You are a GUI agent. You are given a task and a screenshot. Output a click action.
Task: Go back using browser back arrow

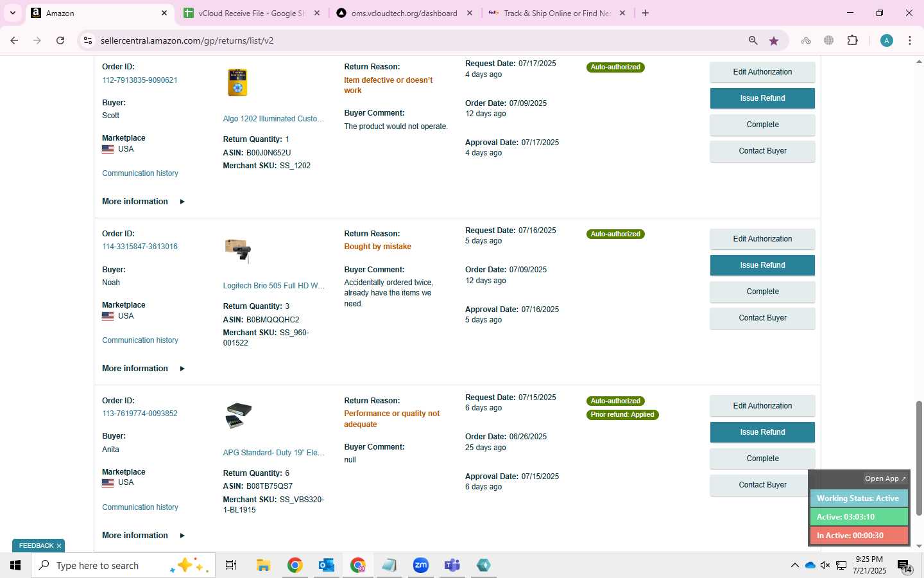pos(14,40)
